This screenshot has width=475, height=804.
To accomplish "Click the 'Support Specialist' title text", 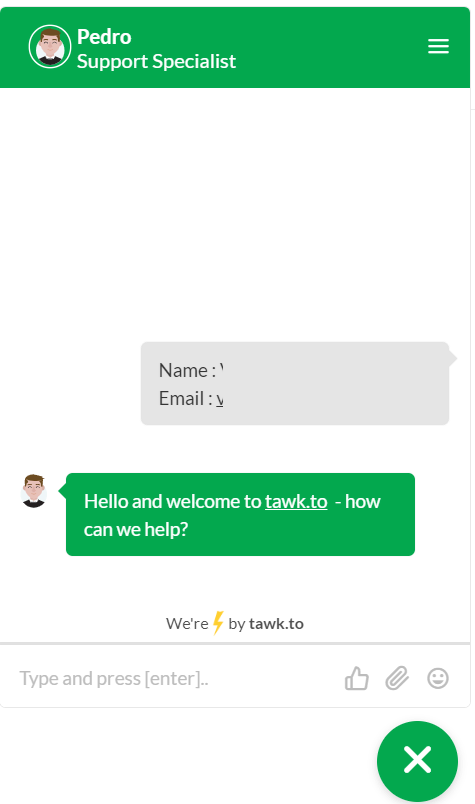I will (156, 62).
